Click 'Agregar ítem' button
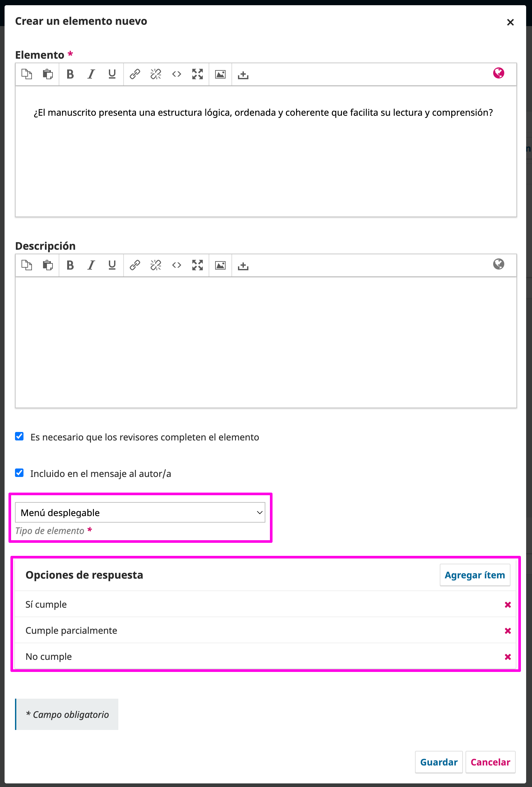This screenshot has width=532, height=787. 475,575
